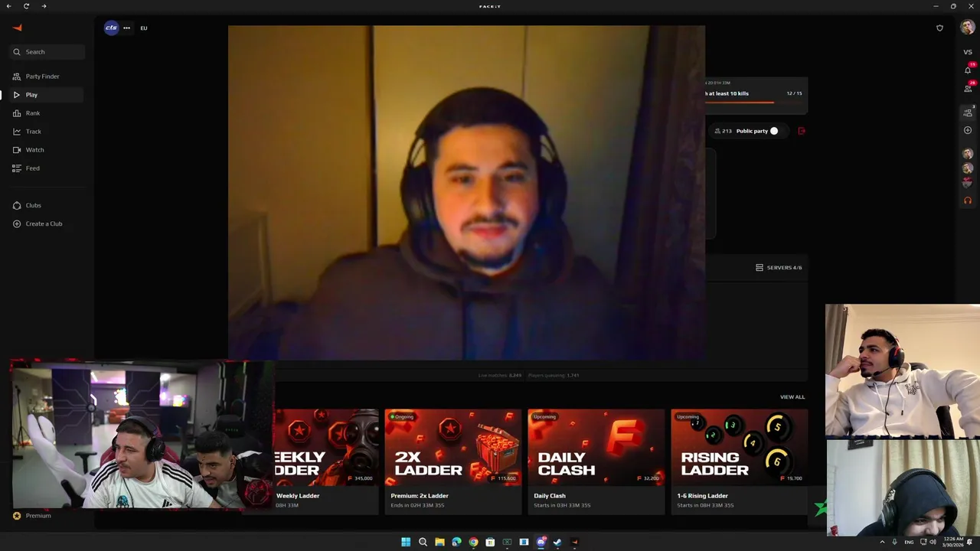Select the second party member avatar
Image resolution: width=980 pixels, height=551 pixels.
tap(968, 168)
